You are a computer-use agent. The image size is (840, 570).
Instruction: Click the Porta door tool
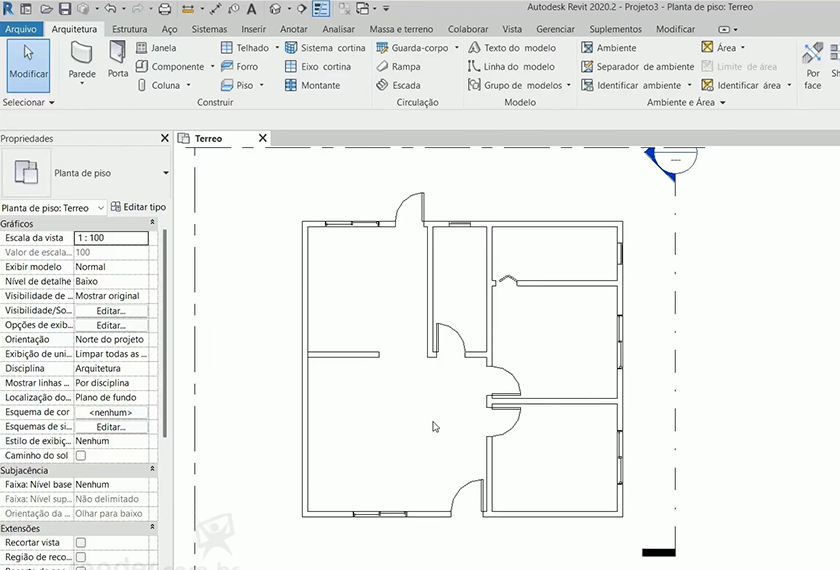[x=118, y=58]
